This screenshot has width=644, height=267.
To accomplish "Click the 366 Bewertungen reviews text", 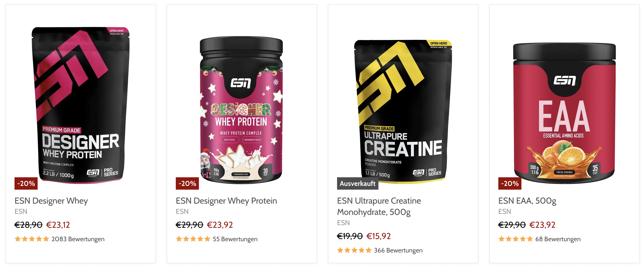I will tap(398, 250).
